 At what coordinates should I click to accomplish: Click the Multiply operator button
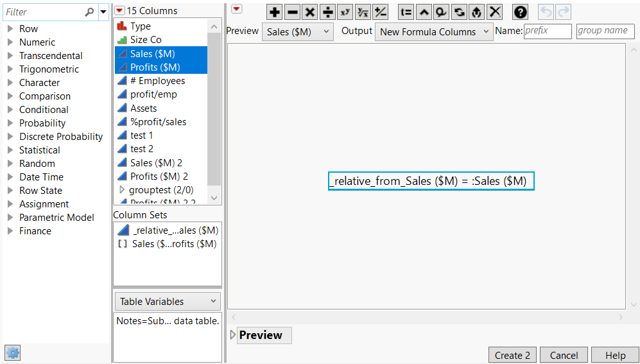click(x=310, y=12)
